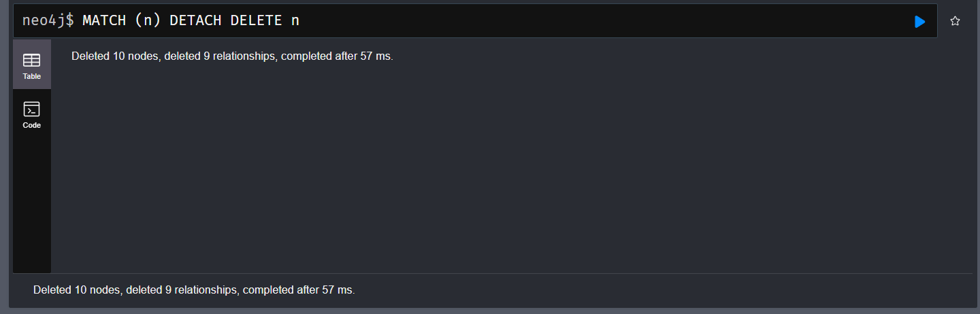This screenshot has height=314, width=980.
Task: Select the Table tab label
Action: (31, 76)
